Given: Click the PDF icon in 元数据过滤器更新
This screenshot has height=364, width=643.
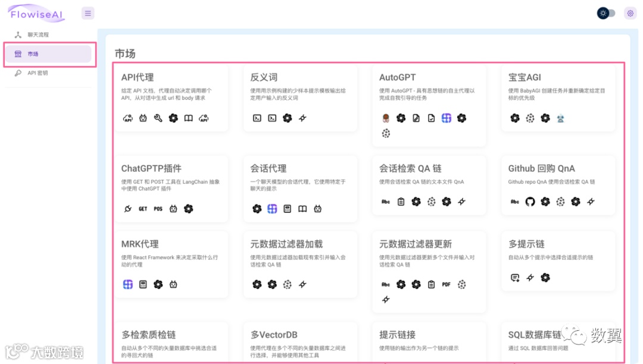Looking at the screenshot, I should 447,284.
